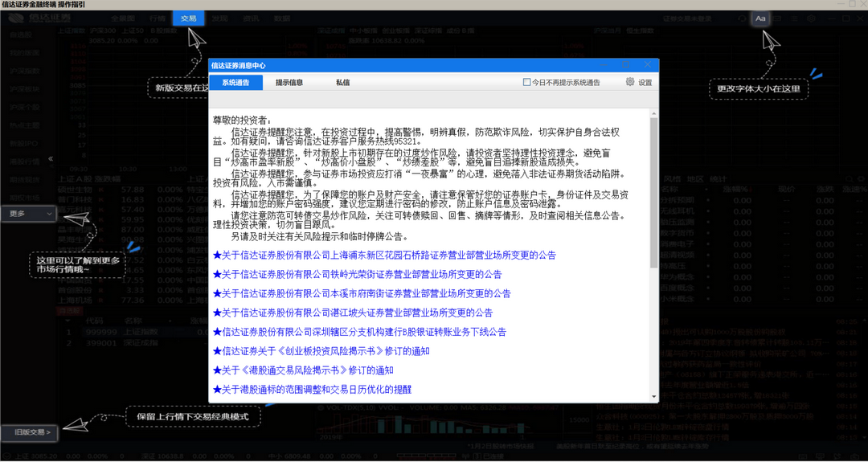868x462 pixels.
Task: Expand the arrow beside the 代码 column header
Action: 68,321
